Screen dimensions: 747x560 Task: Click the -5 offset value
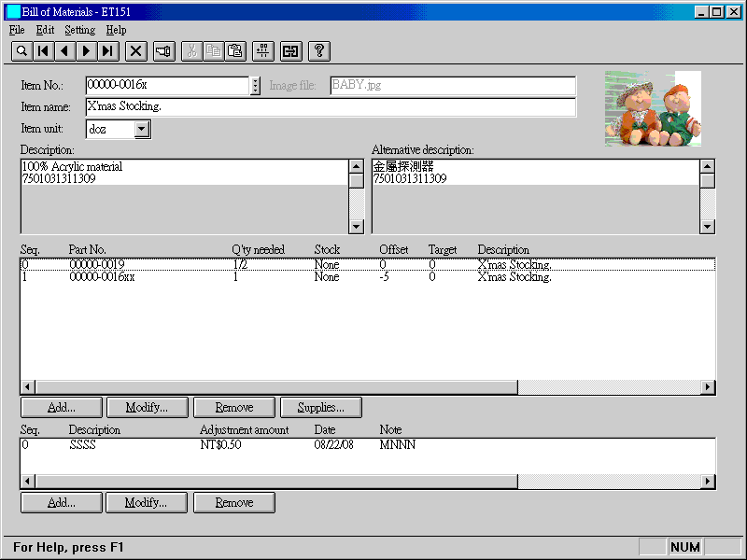tap(384, 276)
